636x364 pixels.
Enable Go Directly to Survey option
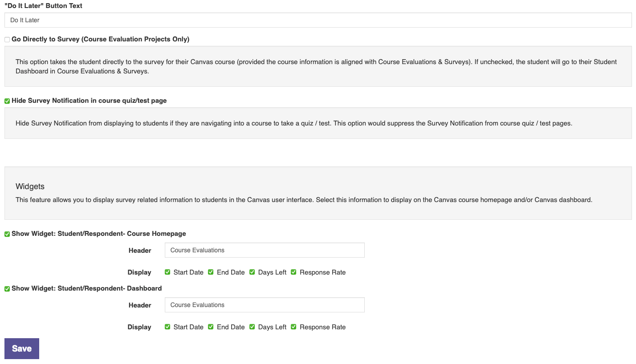pyautogui.click(x=7, y=39)
